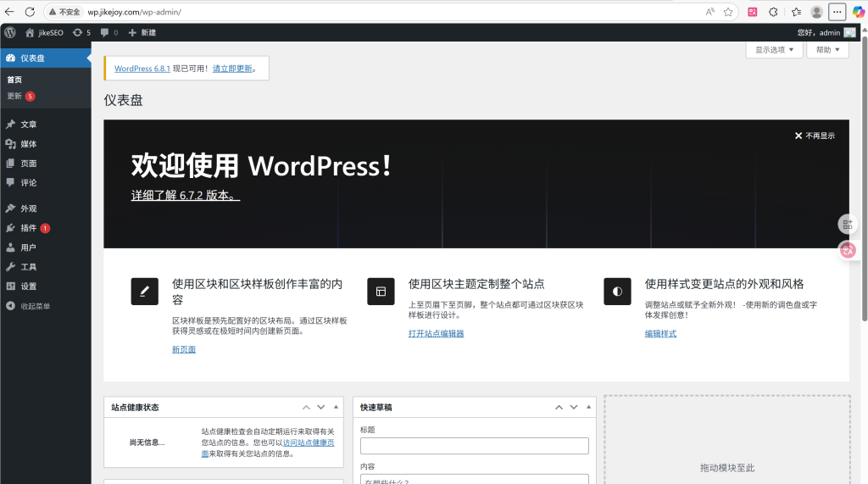This screenshot has width=868, height=484.
Task: Open 详细了解 6.7.2 版本 link
Action: 186,196
